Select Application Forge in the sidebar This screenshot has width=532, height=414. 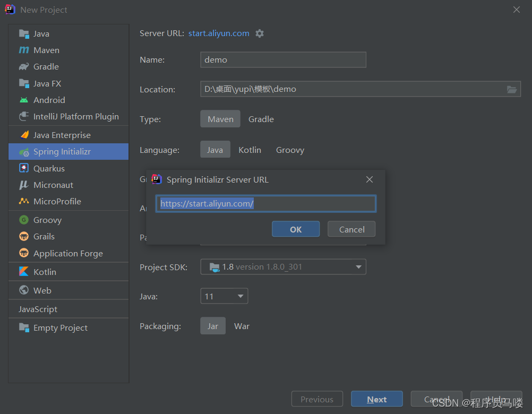[68, 253]
